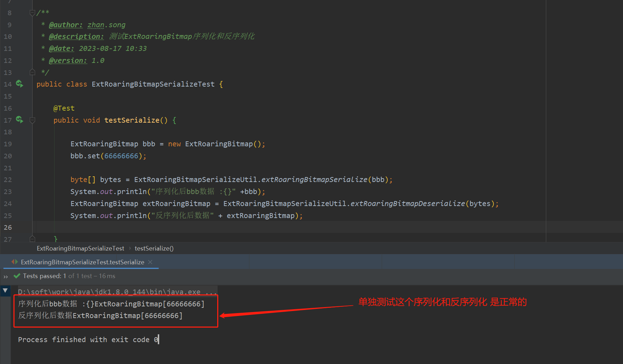Click the Process finished with exit code 0 line
This screenshot has width=623, height=364.
88,340
